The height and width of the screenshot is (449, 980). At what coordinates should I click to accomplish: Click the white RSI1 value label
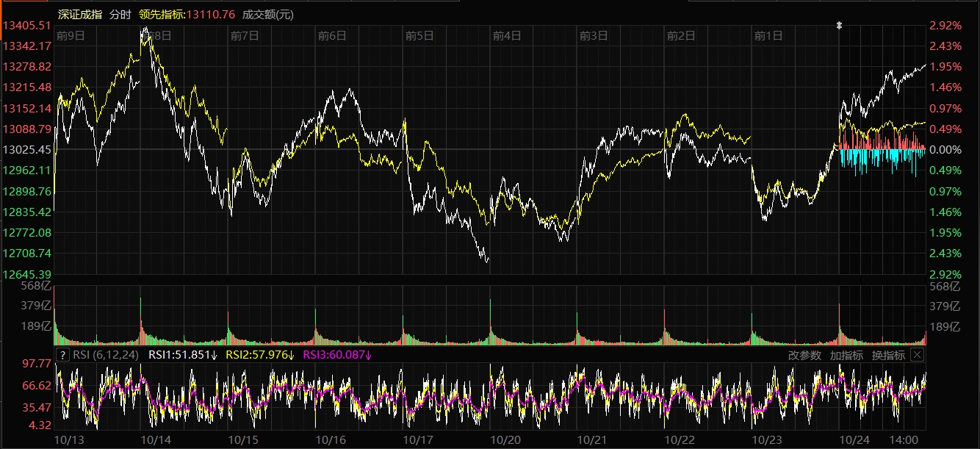point(183,355)
